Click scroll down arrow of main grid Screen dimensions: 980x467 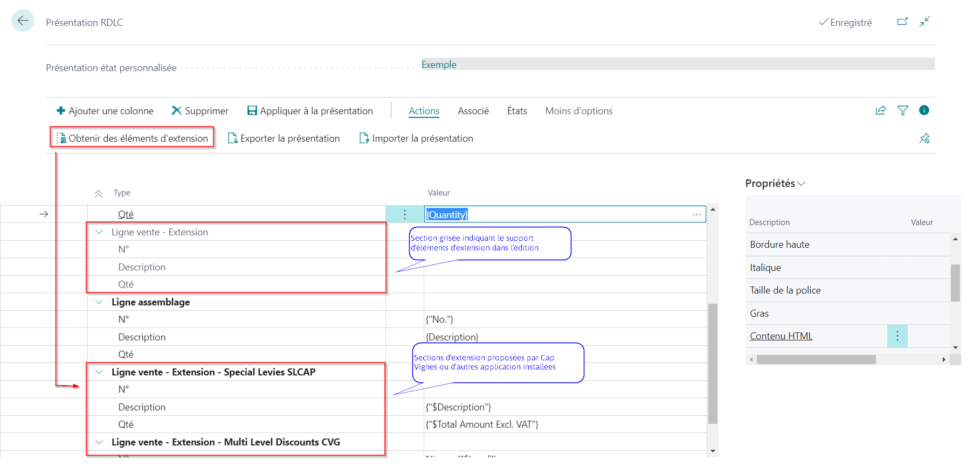point(713,451)
